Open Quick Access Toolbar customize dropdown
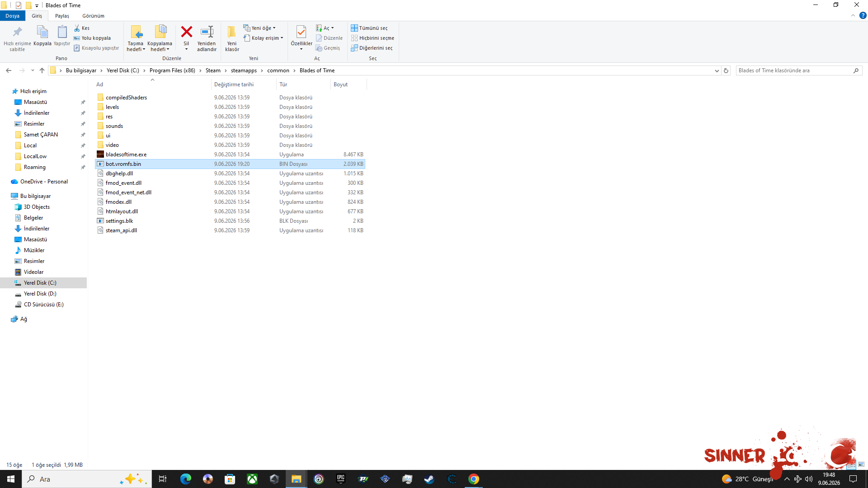The height and width of the screenshot is (488, 868). tap(37, 5)
